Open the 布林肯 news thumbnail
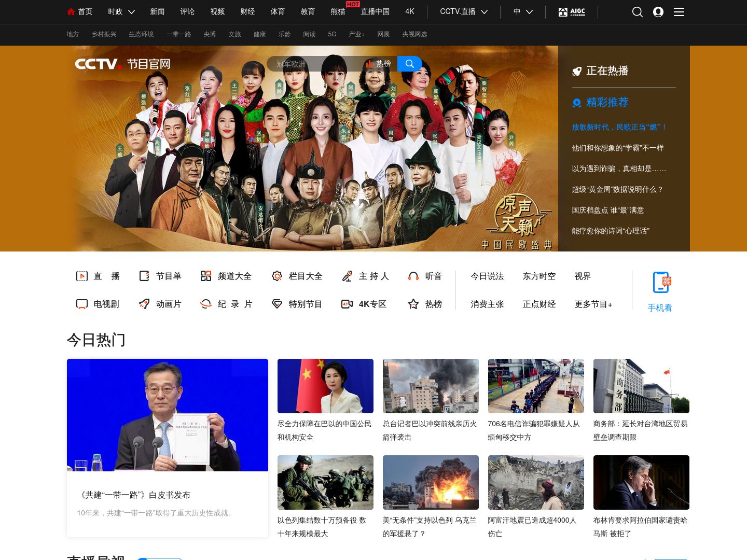This screenshot has width=747, height=560. click(x=641, y=482)
